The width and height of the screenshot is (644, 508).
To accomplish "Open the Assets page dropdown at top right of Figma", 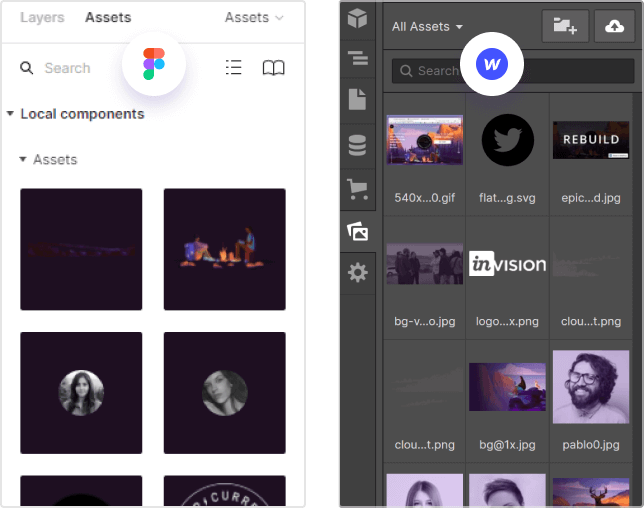I will pos(254,18).
